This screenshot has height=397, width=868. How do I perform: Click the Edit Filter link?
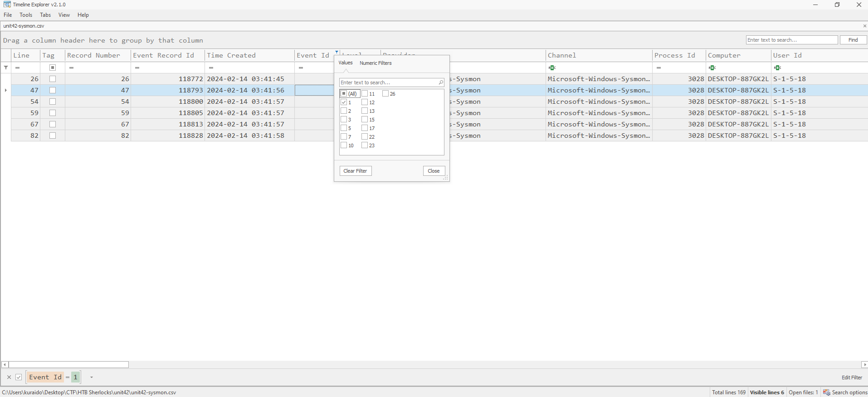tap(852, 377)
